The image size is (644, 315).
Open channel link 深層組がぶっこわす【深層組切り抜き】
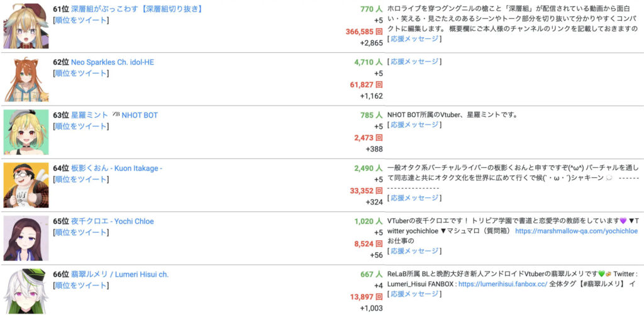tap(136, 9)
